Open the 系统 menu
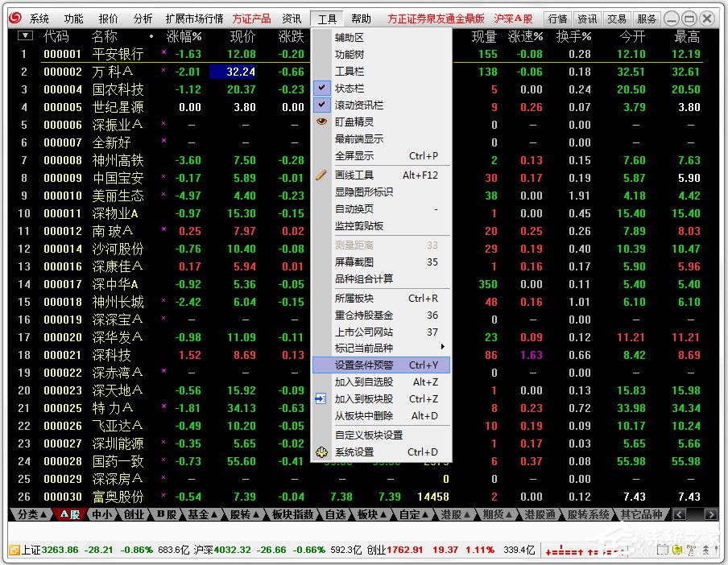Screen dimensions: 728x565 (x=39, y=19)
